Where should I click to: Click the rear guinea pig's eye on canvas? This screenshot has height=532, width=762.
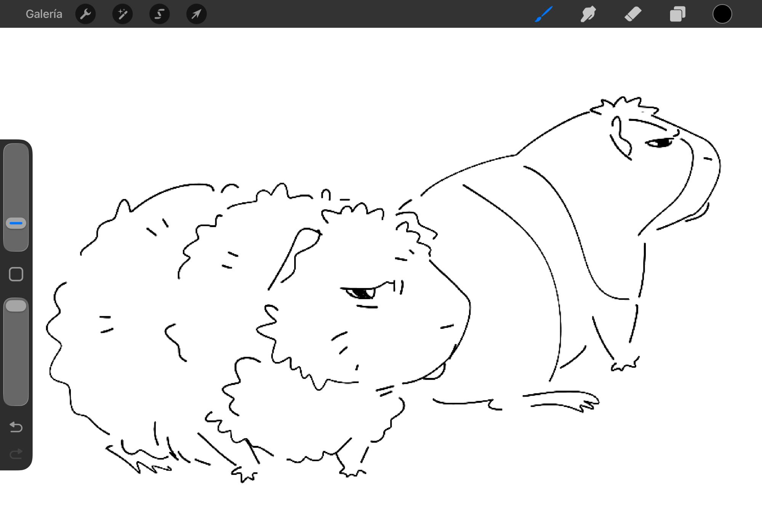pyautogui.click(x=661, y=143)
